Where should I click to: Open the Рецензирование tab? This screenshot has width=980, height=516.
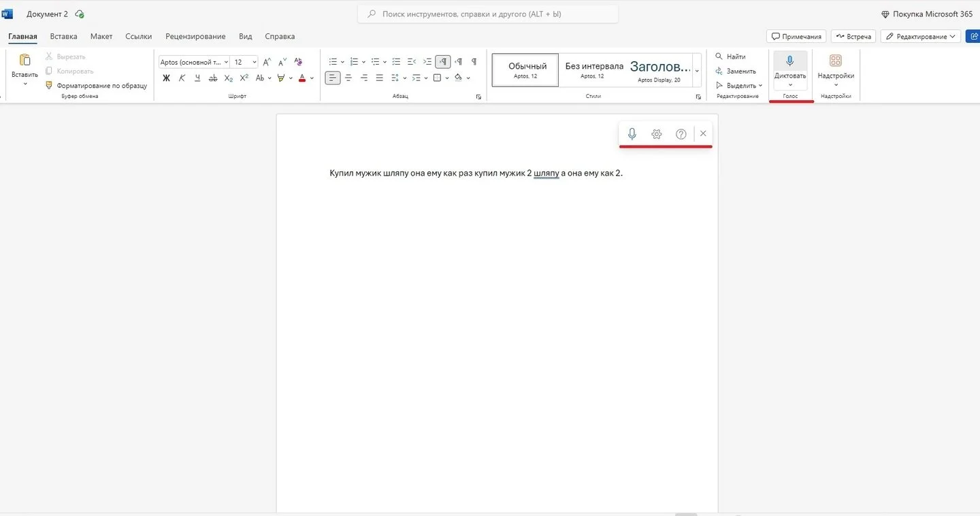coord(195,36)
